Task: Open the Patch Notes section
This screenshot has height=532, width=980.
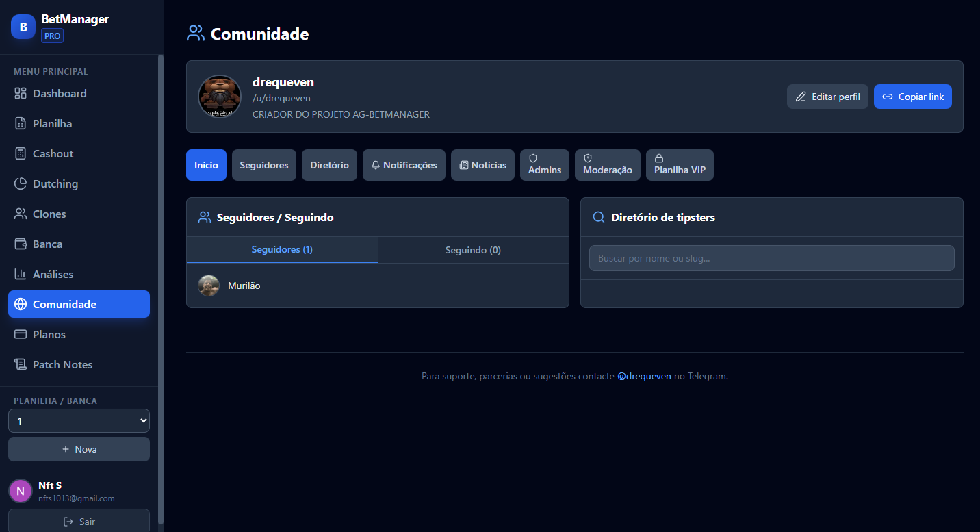Action: coord(63,364)
